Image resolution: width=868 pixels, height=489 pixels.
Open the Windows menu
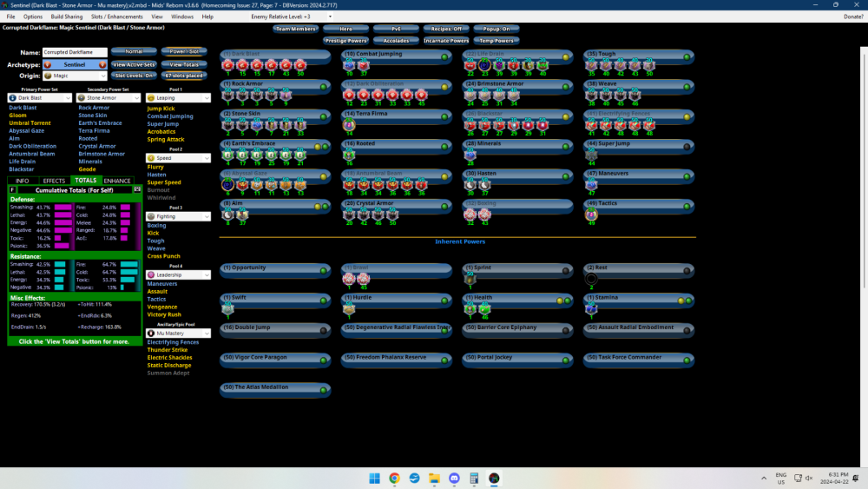click(x=182, y=17)
